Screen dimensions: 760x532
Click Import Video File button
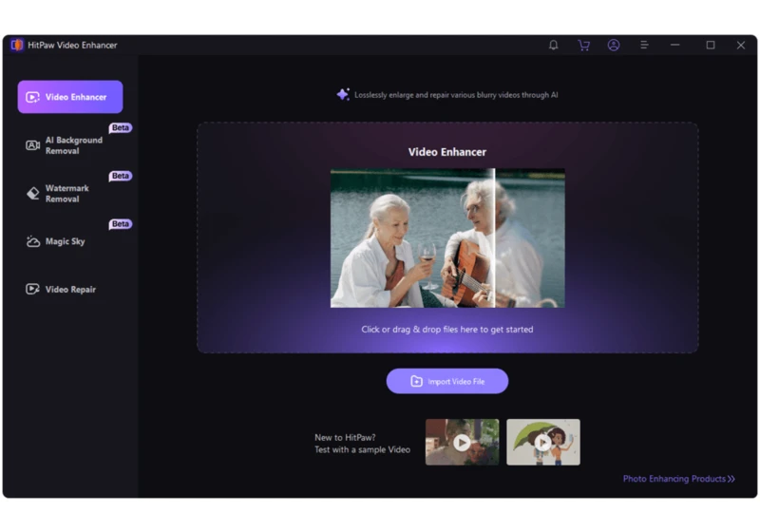(x=446, y=381)
